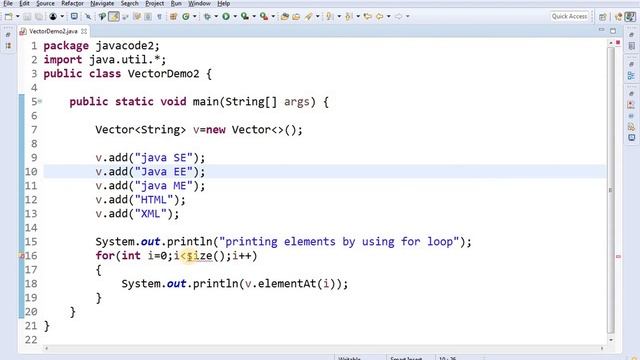Image resolution: width=640 pixels, height=360 pixels.
Task: Open the Project menu
Action: [154, 3]
